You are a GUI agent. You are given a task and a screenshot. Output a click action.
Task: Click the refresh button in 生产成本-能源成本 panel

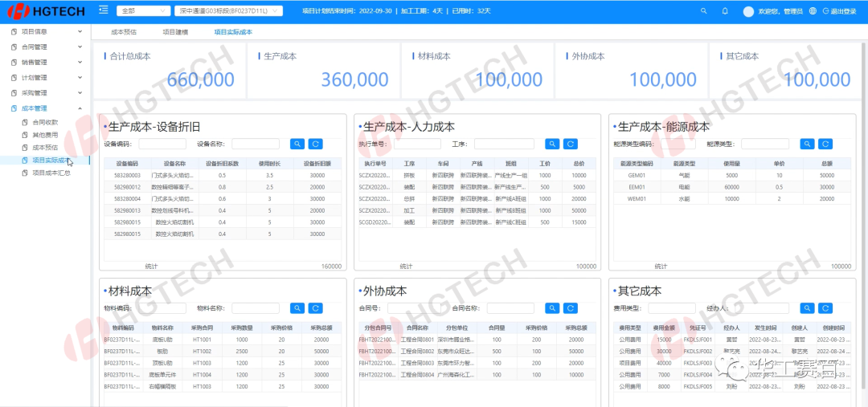coord(825,144)
